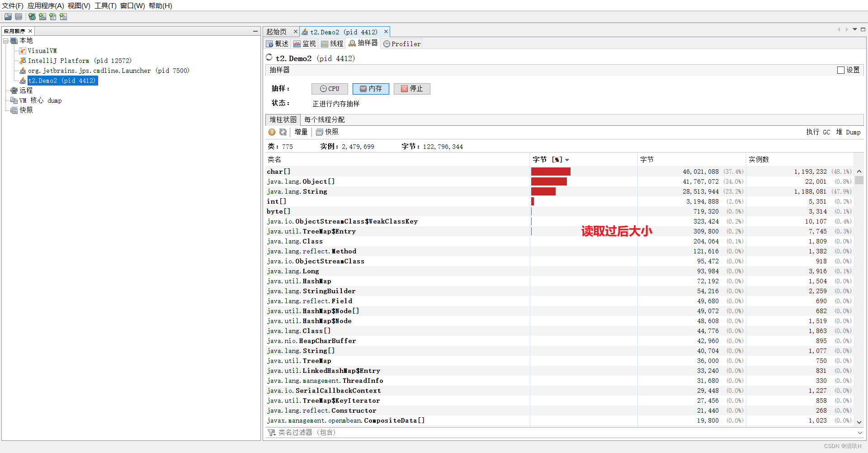Click the grayed-out Save toolbar icon
This screenshot has width=868, height=453.
(x=19, y=17)
